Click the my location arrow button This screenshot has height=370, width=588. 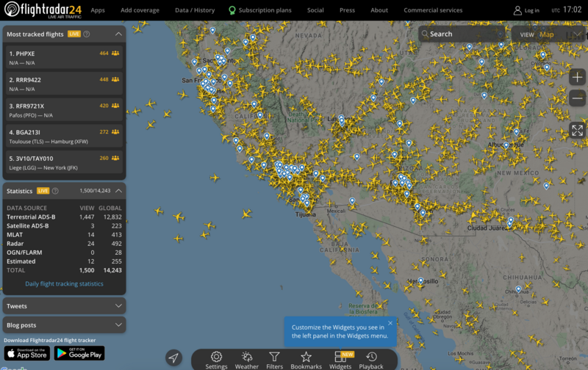(x=173, y=358)
